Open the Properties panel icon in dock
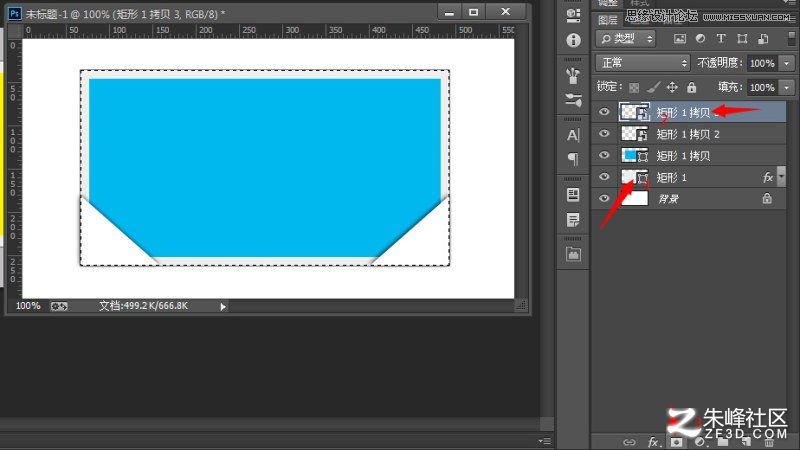This screenshot has width=800, height=450. click(x=573, y=195)
